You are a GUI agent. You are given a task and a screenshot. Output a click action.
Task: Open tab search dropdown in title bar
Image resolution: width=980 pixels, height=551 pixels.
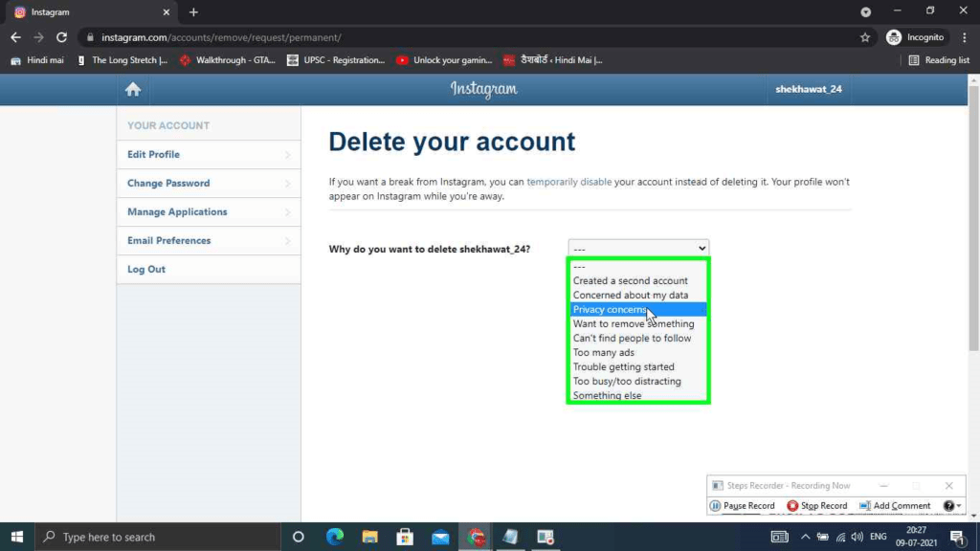[865, 11]
